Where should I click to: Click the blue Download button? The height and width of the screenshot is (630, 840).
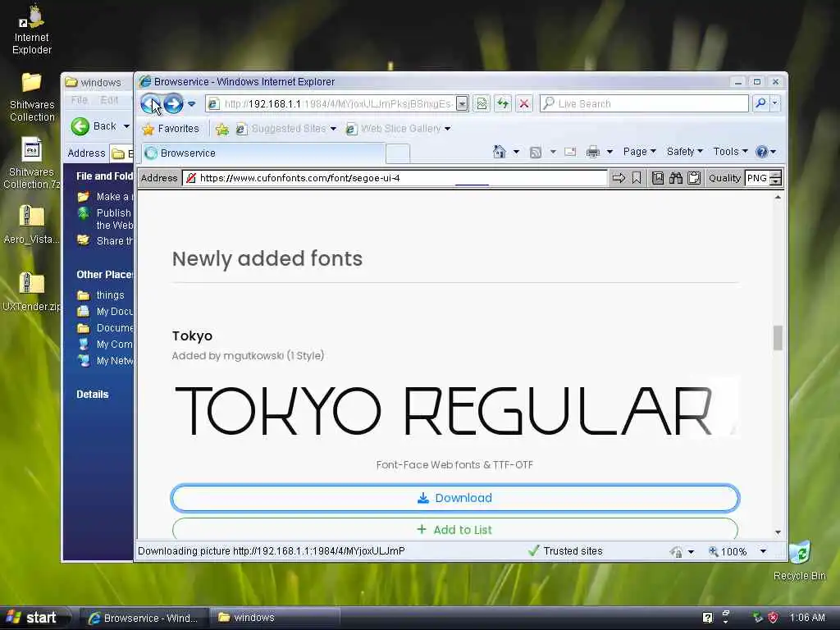455,498
